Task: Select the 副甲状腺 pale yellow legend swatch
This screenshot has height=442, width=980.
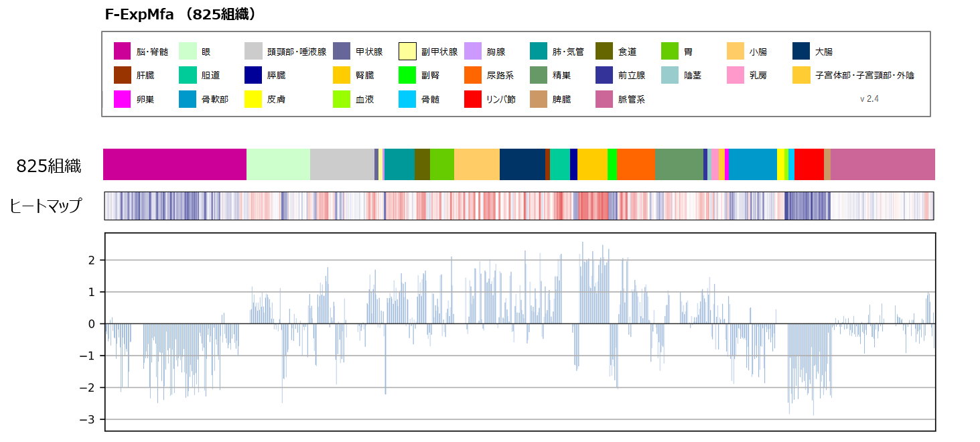Action: [x=407, y=52]
